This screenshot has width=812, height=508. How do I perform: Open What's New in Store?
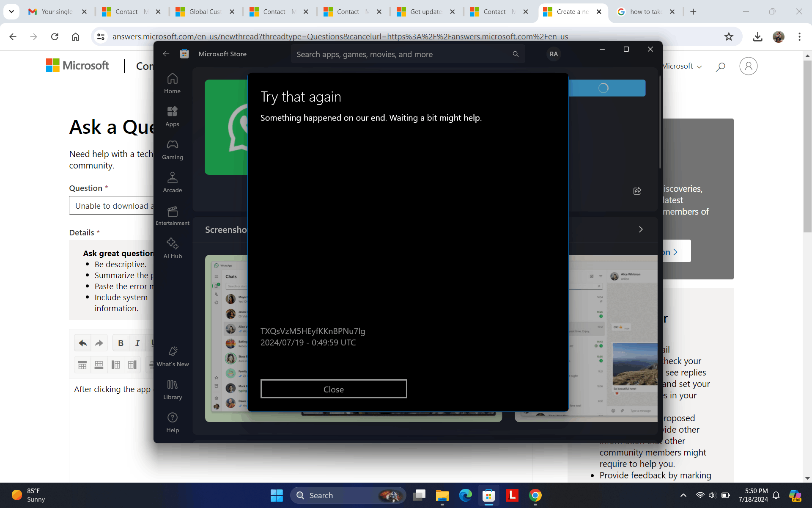click(172, 356)
